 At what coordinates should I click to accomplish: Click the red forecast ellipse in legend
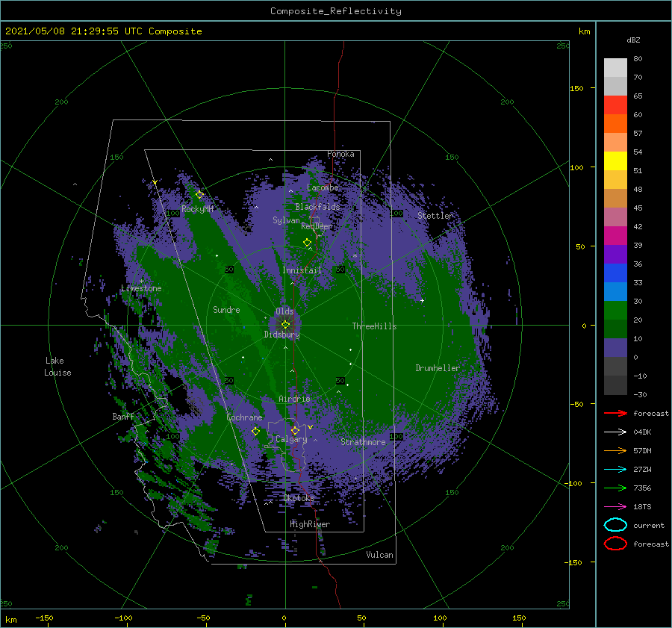click(x=615, y=544)
